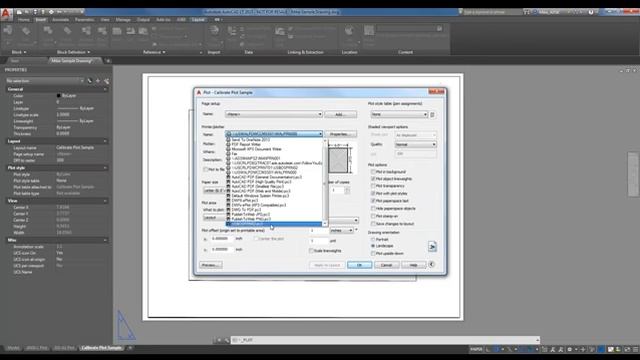Enable Plot transparency checkbox
This screenshot has width=640, height=360.
(373, 186)
